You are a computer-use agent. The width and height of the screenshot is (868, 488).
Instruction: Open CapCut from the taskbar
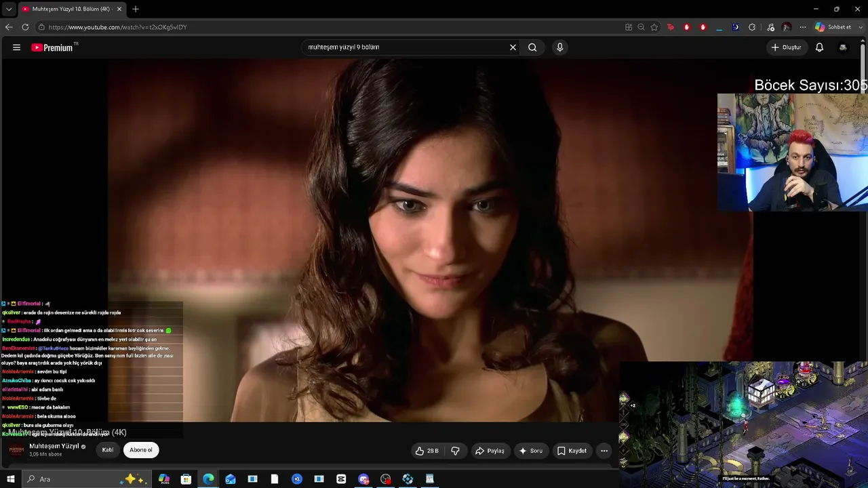pos(341,479)
